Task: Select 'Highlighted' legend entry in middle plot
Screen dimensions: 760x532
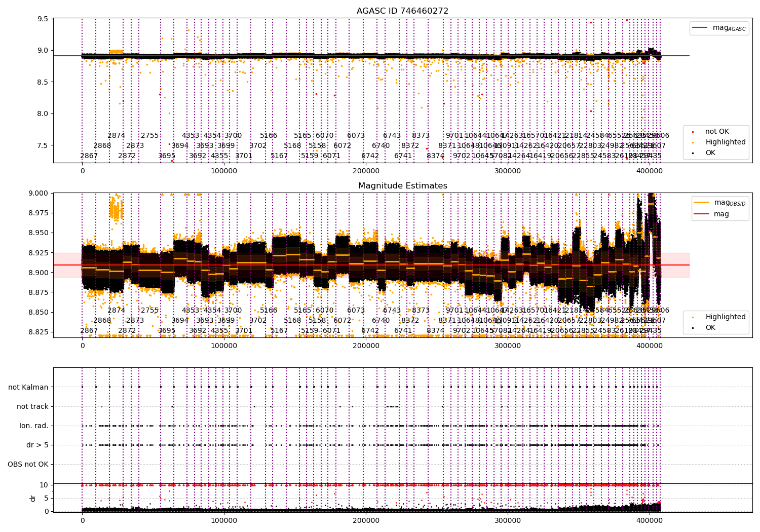Action: click(726, 317)
